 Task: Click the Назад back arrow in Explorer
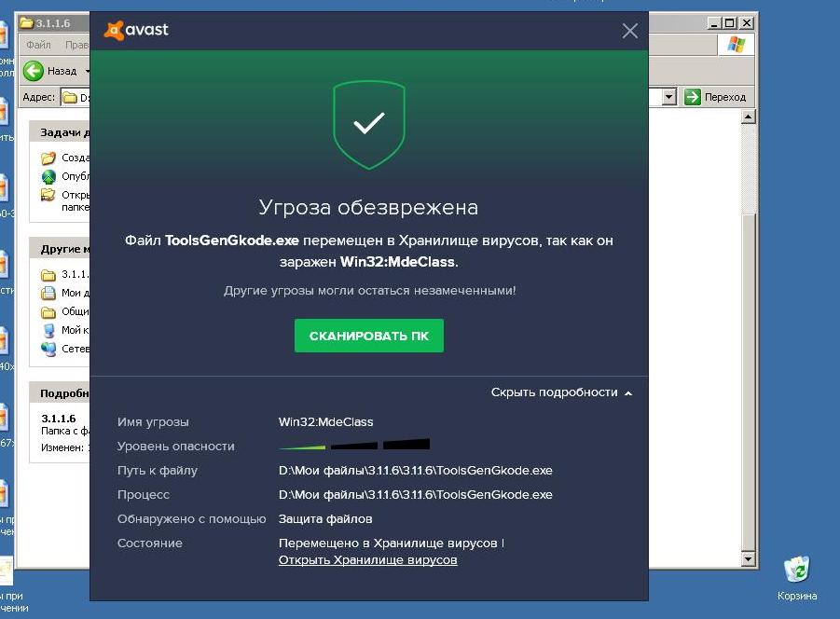34,71
